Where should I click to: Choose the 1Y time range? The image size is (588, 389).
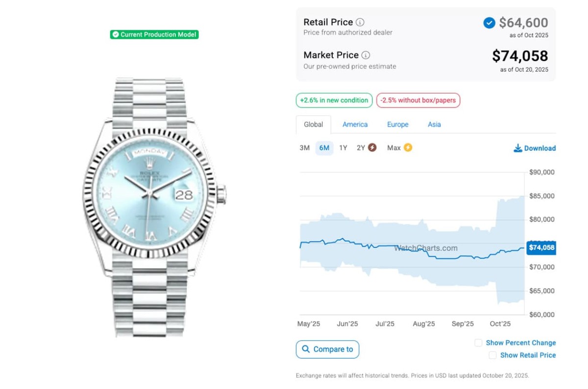tap(343, 147)
